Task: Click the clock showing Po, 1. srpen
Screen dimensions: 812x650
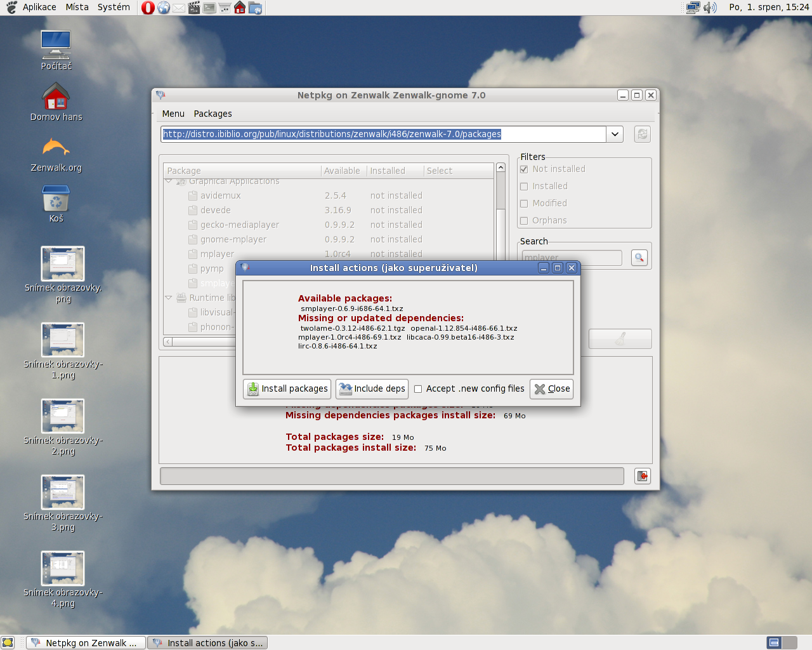Action: 769,7
